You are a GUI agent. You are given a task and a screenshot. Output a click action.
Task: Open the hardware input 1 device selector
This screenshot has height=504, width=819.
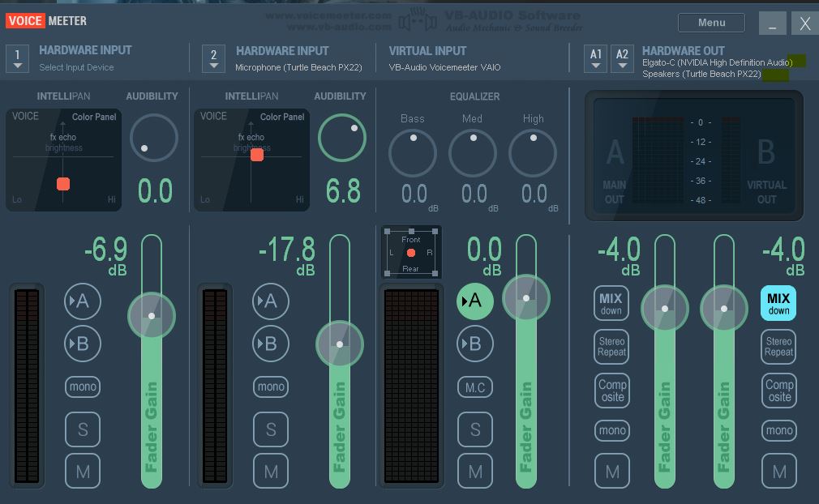(x=17, y=58)
